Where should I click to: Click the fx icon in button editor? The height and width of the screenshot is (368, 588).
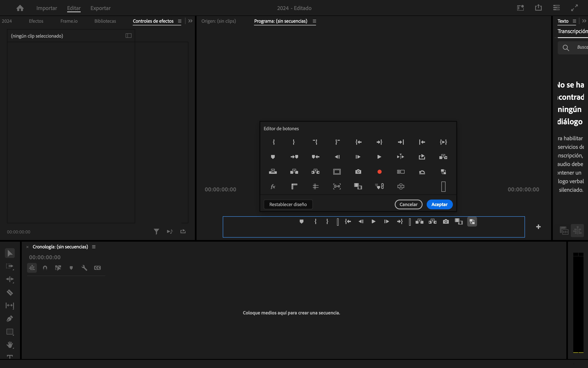click(273, 187)
